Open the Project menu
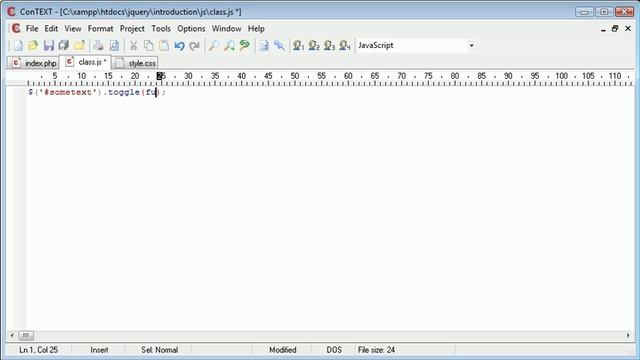640x360 pixels. pyautogui.click(x=132, y=29)
